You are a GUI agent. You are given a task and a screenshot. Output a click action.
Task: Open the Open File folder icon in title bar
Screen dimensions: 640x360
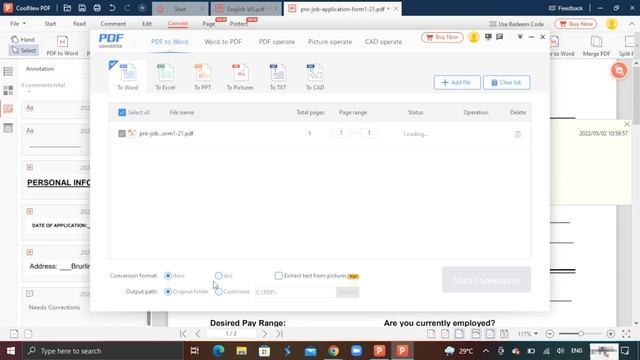coord(67,8)
